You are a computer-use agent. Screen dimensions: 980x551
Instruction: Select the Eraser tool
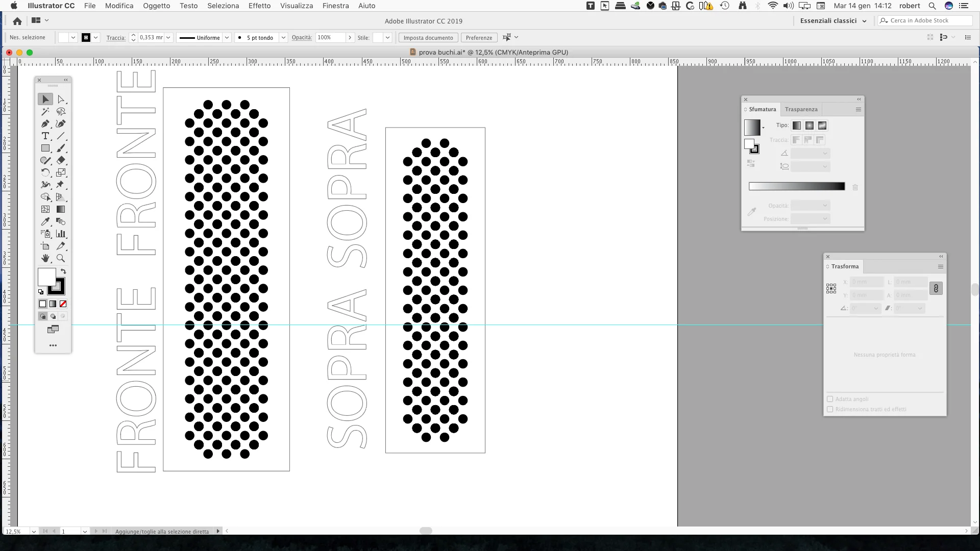click(x=61, y=160)
